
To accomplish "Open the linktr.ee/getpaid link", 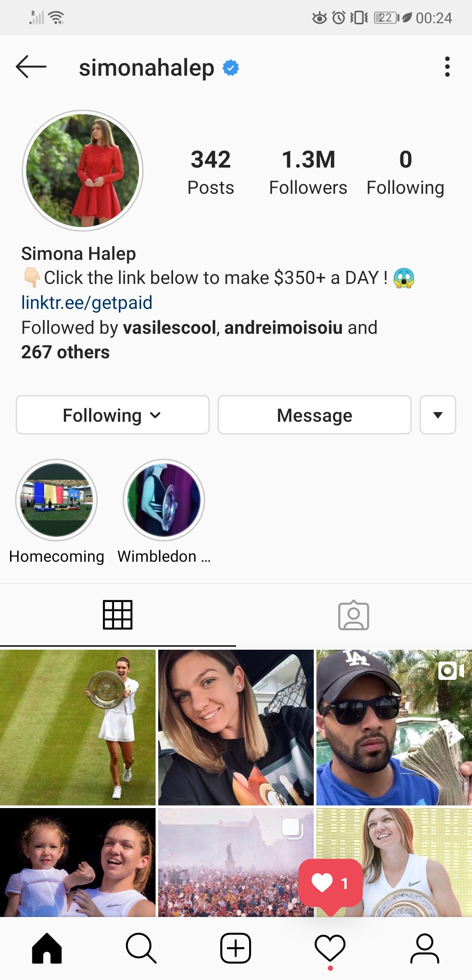I will tap(87, 302).
